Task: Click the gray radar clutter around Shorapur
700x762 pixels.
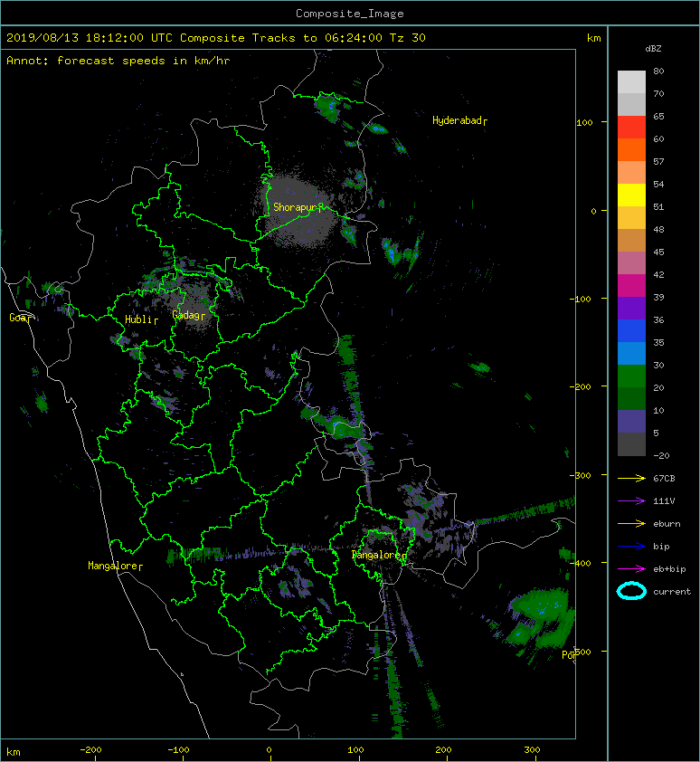Action: (x=296, y=210)
